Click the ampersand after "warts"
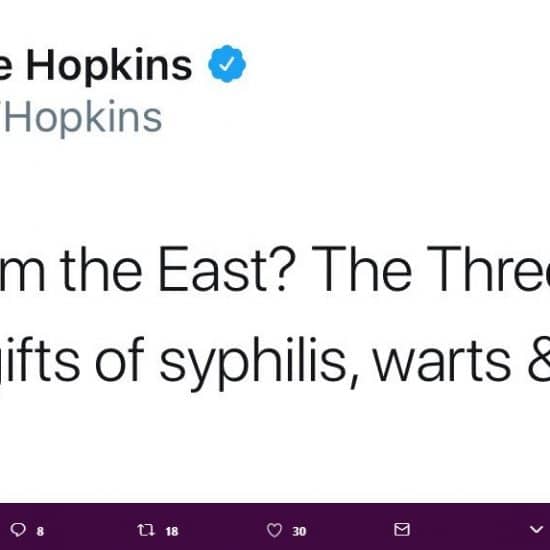This screenshot has width=550, height=550. [x=538, y=361]
